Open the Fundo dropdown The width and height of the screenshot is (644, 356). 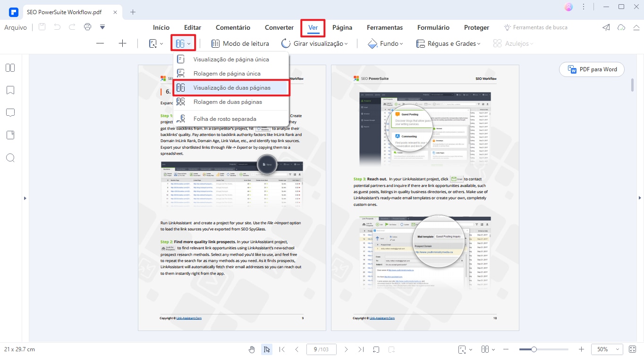point(385,43)
